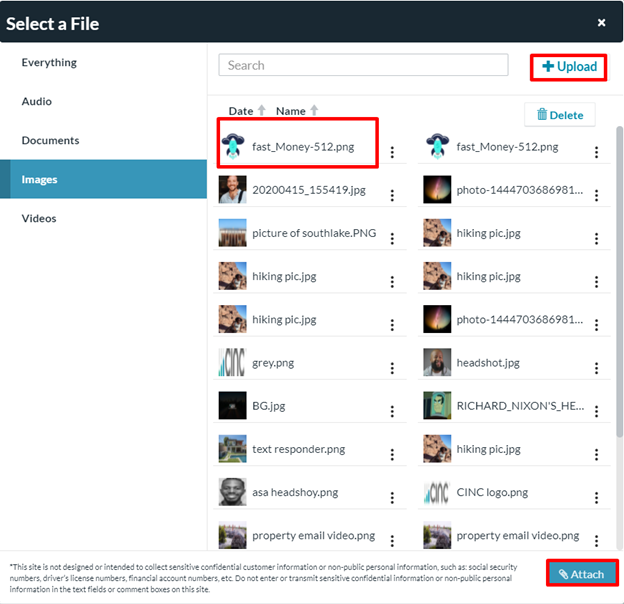This screenshot has width=624, height=604.
Task: Click the picture of southlake.PNG thumbnail
Action: tap(232, 233)
